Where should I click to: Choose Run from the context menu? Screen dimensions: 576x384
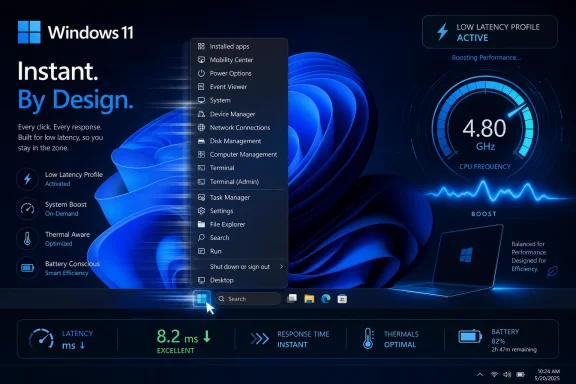pos(239,251)
